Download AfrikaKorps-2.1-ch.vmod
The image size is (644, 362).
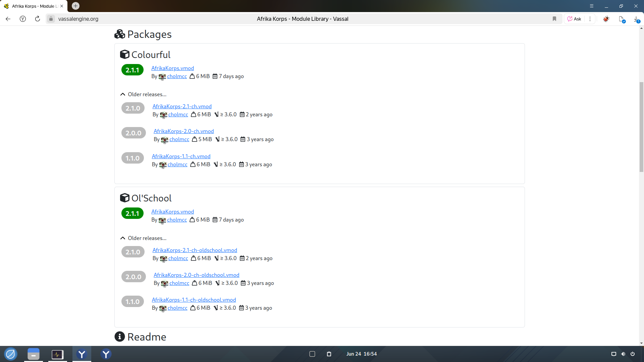(182, 106)
